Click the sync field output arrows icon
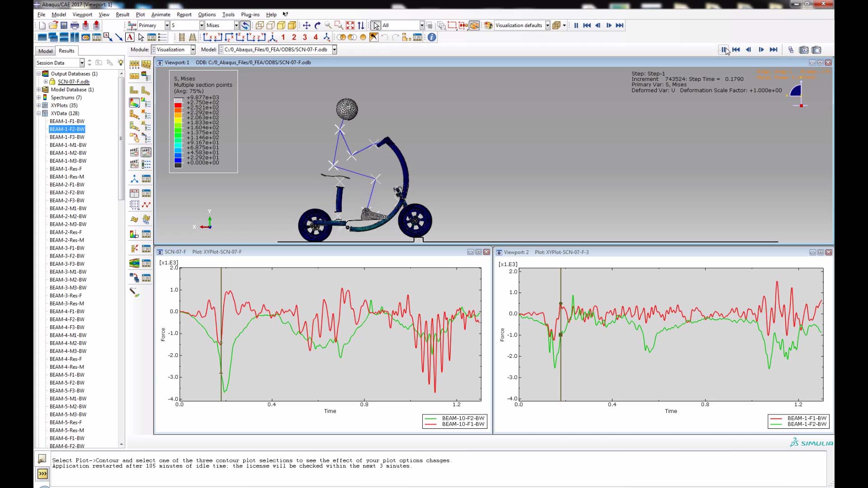Screen dimensions: 868x488 [x=245, y=26]
